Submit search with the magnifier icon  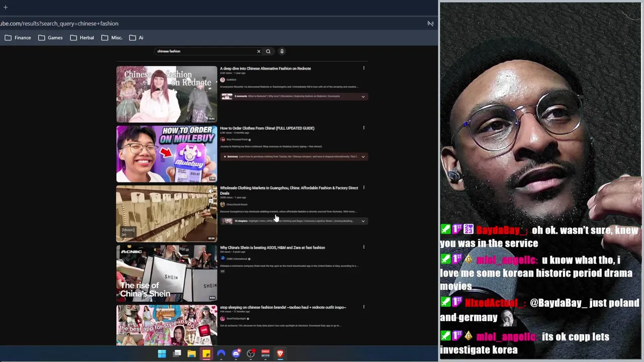[x=268, y=51]
